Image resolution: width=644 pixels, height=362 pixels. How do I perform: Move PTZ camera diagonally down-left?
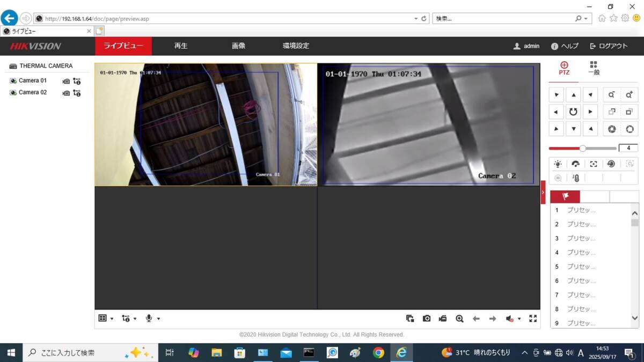point(556,129)
